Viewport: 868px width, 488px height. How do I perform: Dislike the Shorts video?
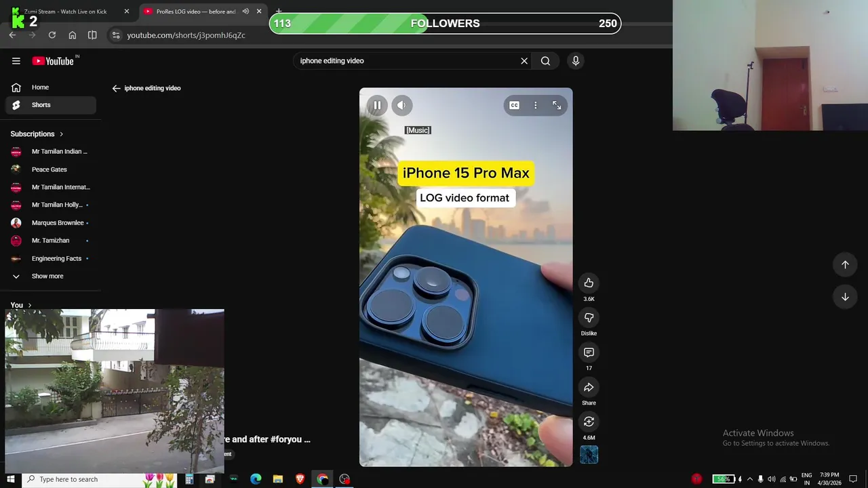pos(589,317)
